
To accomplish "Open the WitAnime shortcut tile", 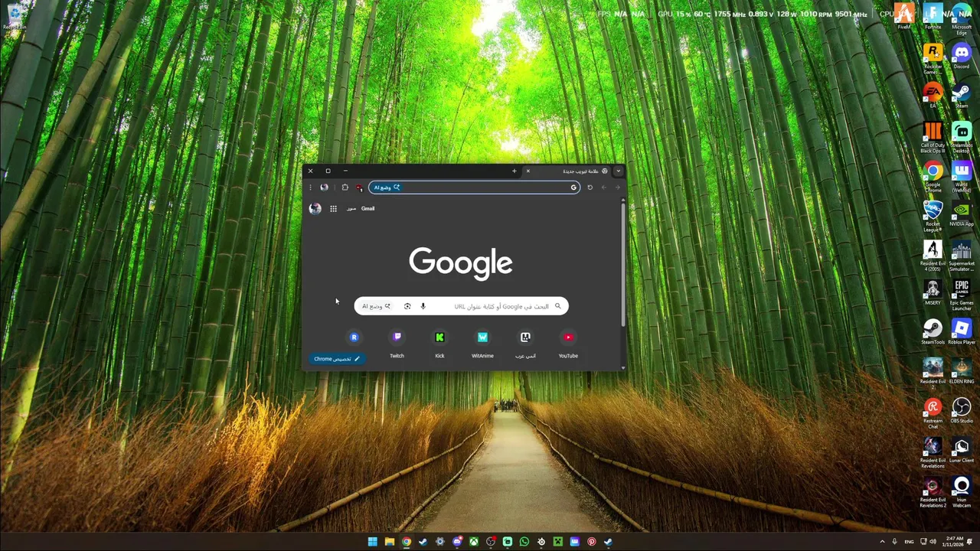I will point(482,344).
